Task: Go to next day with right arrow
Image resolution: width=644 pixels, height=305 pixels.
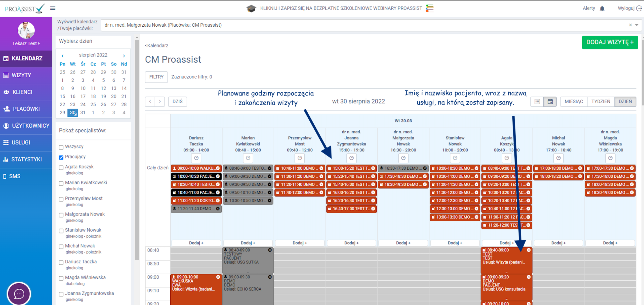Action: 160,101
